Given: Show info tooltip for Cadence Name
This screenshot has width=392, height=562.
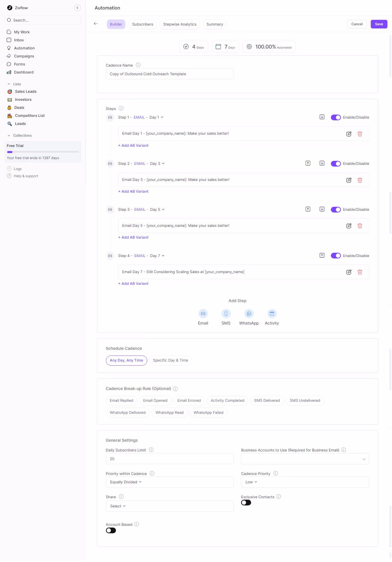Looking at the screenshot, I should (138, 65).
